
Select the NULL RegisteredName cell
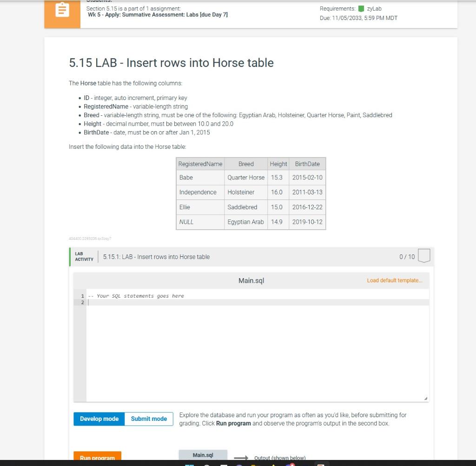pyautogui.click(x=186, y=222)
